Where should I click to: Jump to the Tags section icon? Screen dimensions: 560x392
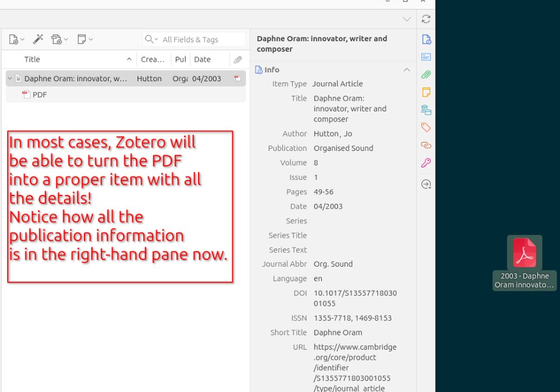pyautogui.click(x=426, y=128)
